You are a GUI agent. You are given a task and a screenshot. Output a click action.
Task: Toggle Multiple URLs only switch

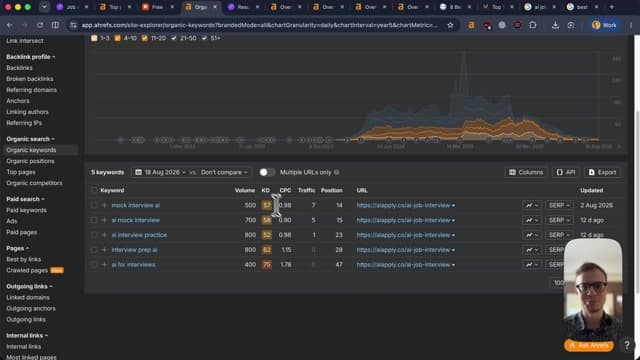pyautogui.click(x=267, y=172)
